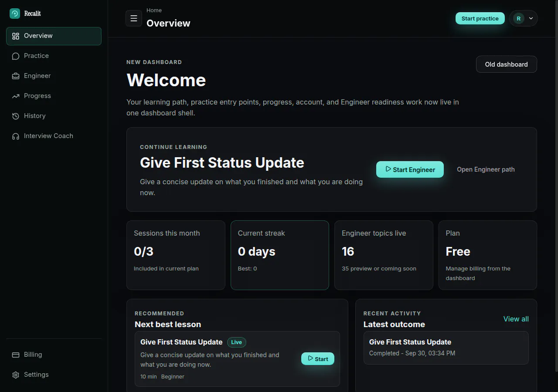Click the Home breadcrumb
This screenshot has height=392, width=558.
pos(154,10)
